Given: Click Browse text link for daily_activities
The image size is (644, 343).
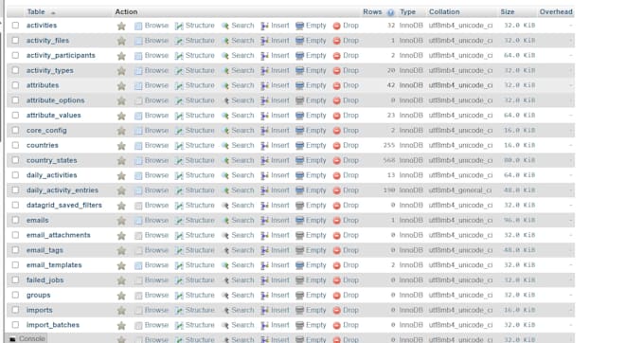Looking at the screenshot, I should (x=156, y=175).
